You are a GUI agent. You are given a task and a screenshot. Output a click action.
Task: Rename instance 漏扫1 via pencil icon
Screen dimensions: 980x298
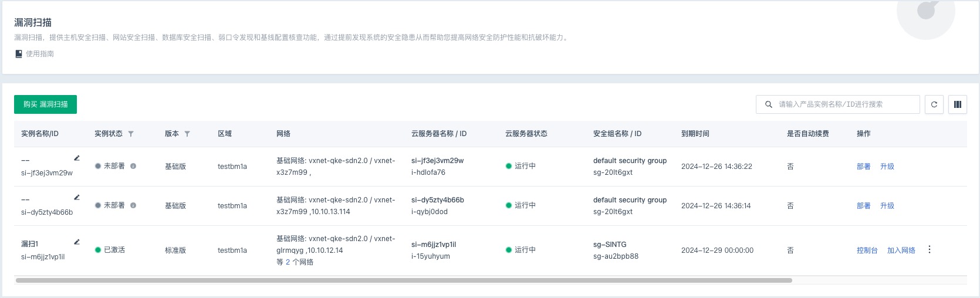tap(77, 242)
